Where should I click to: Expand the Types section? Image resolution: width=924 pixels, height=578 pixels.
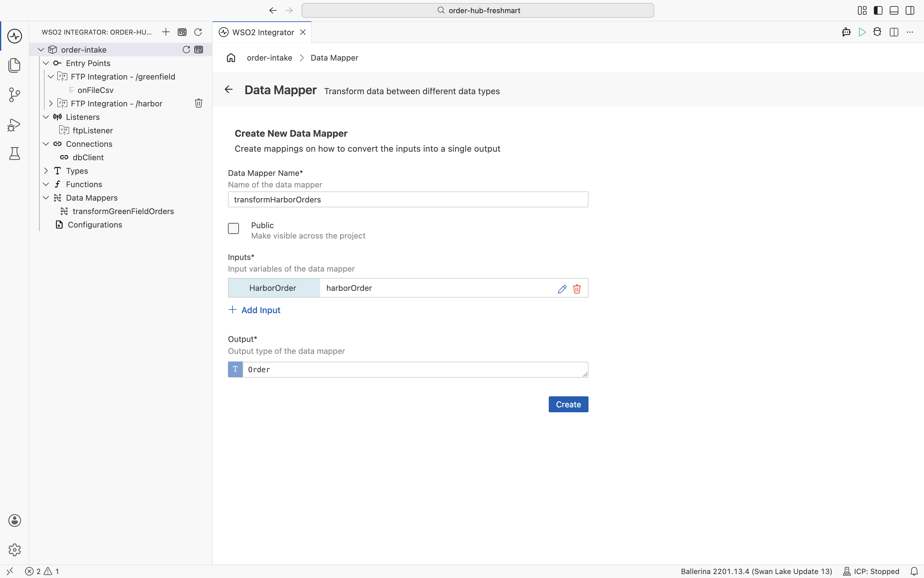click(x=46, y=171)
